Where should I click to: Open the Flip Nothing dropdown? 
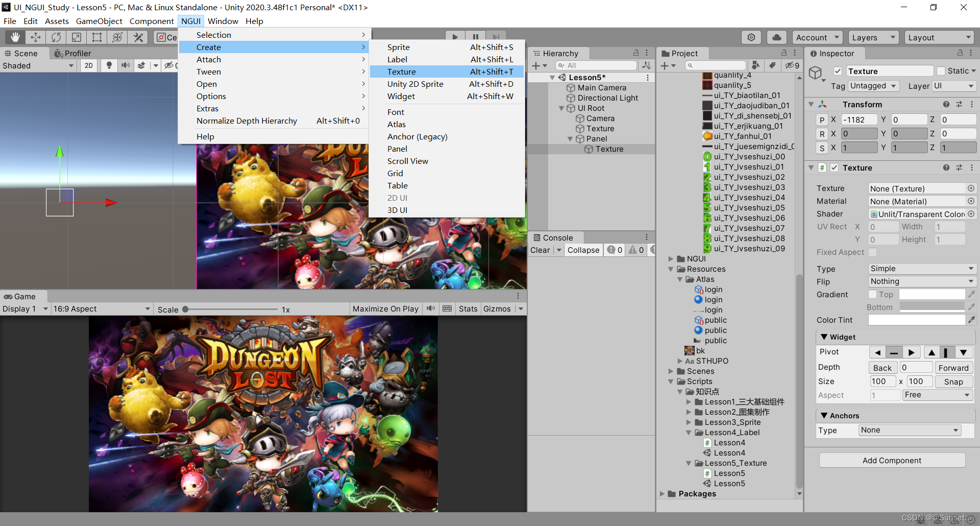pos(922,281)
